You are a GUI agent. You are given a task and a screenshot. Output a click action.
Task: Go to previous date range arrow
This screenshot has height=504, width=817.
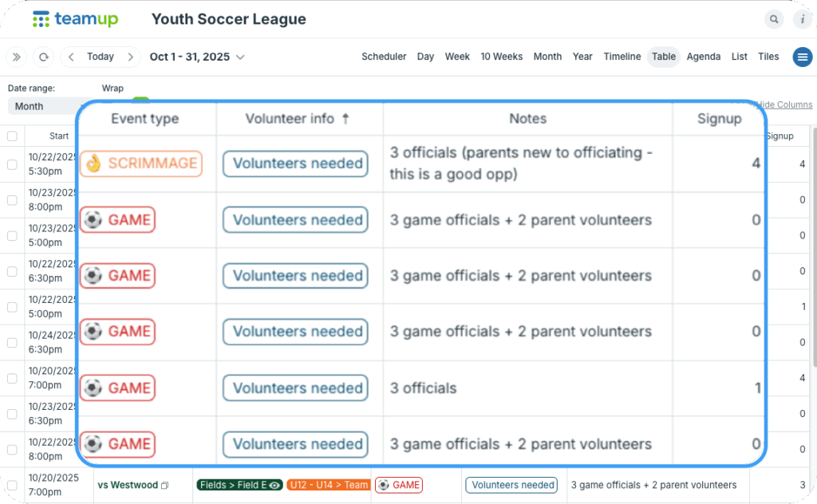point(71,57)
